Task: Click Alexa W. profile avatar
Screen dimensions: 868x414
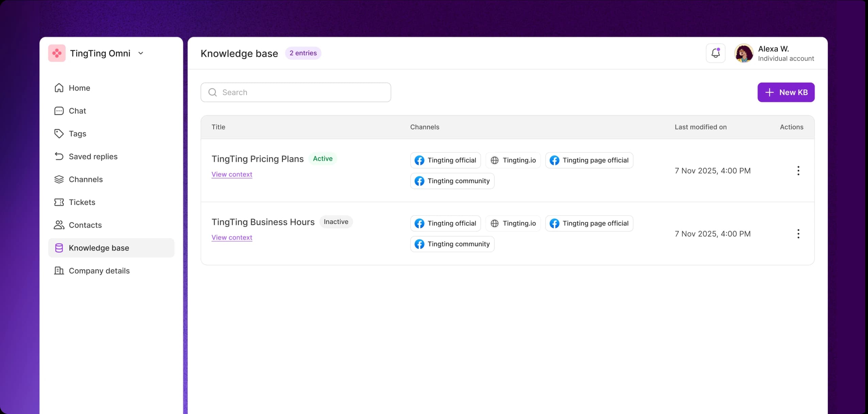Action: click(x=744, y=53)
